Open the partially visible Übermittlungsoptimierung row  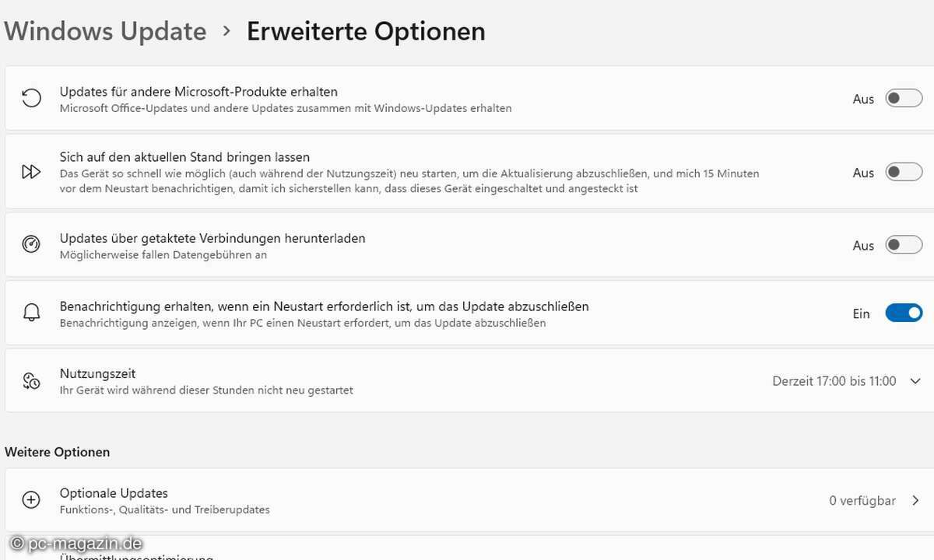136,555
